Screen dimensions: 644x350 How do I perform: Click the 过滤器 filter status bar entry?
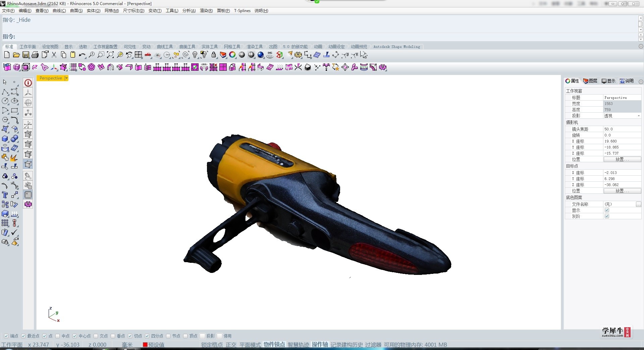click(373, 345)
